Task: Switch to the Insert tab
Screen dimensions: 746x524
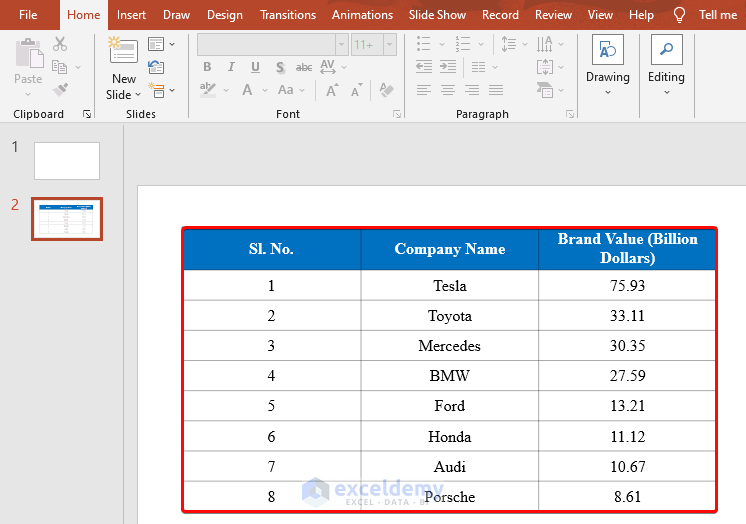Action: tap(131, 15)
